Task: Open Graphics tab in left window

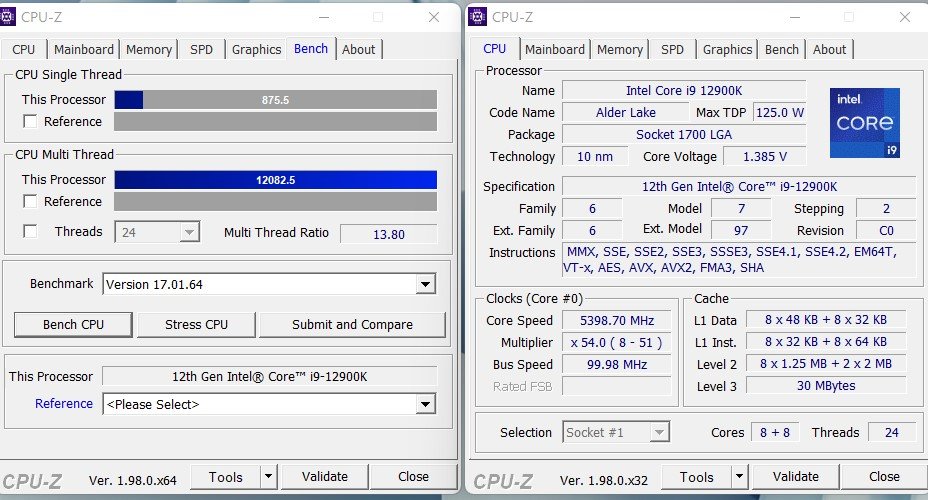Action: pyautogui.click(x=256, y=49)
